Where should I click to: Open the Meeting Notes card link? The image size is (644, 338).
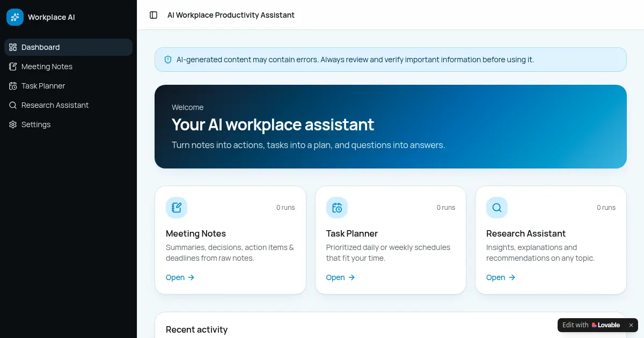[x=180, y=277]
